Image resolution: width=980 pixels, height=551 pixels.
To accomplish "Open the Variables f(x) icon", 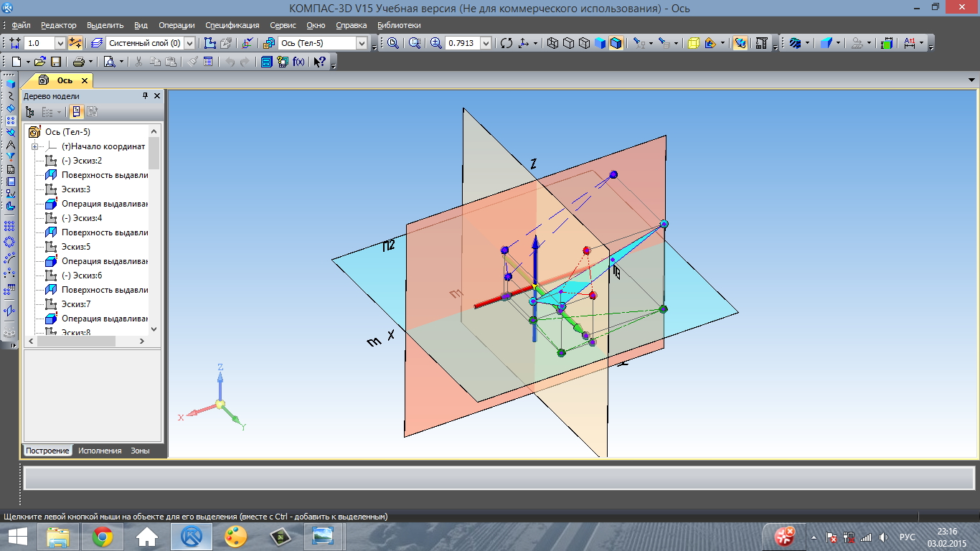I will click(298, 62).
